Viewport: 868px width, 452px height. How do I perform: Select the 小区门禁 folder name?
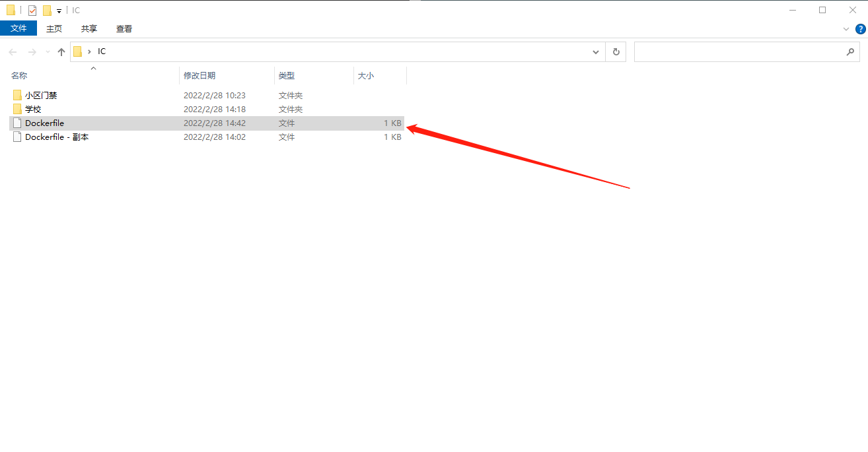(41, 96)
